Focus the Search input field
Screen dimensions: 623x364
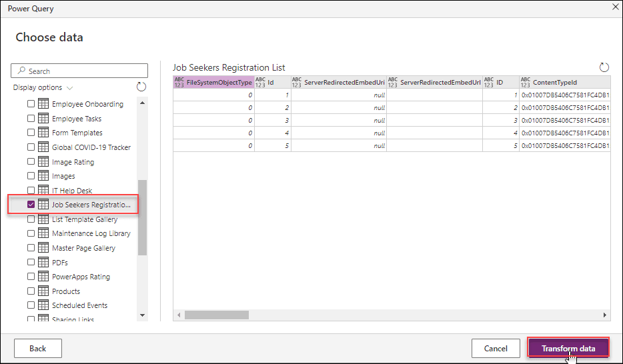coord(79,71)
